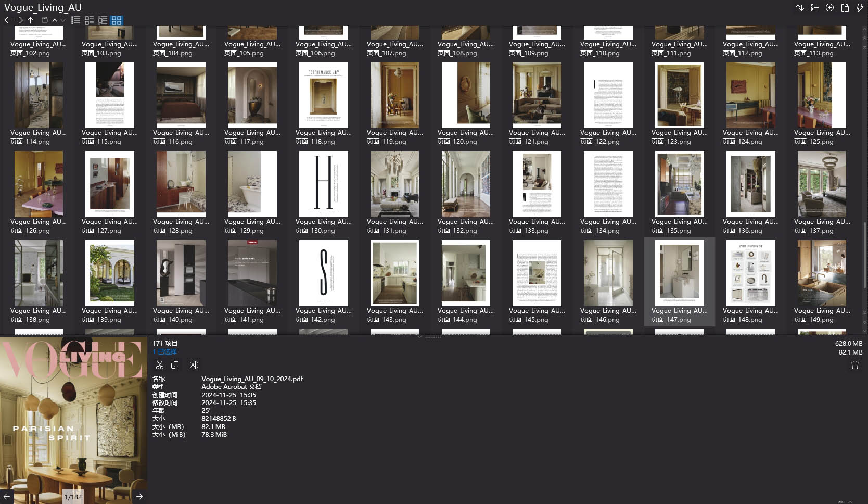
Task: Select Performance Art page 页面_118.png
Action: click(x=324, y=95)
